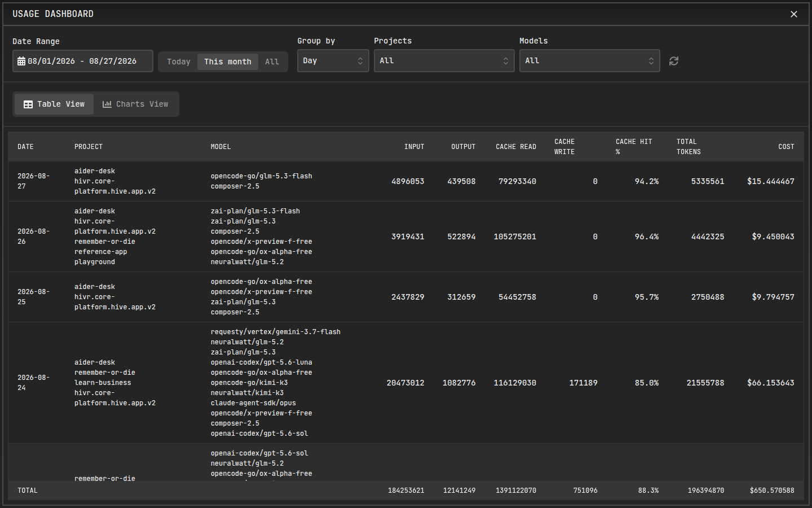The width and height of the screenshot is (812, 508).
Task: Open the calendar icon in date range
Action: pos(21,61)
